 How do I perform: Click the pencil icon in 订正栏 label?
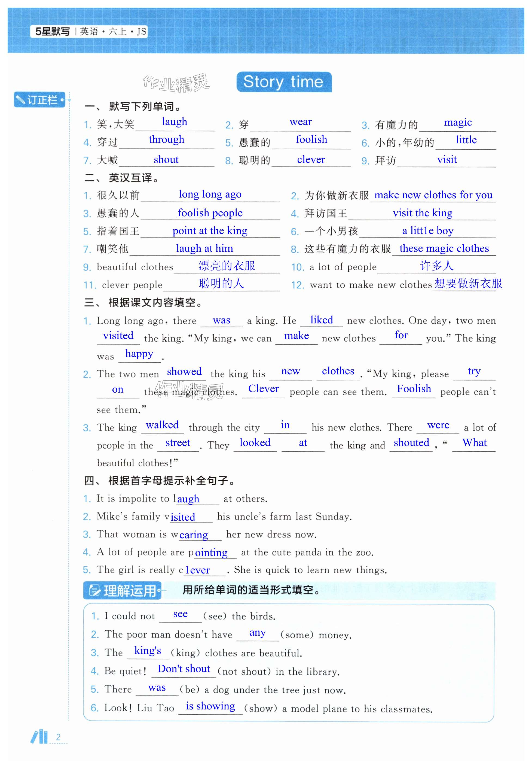pyautogui.click(x=20, y=100)
